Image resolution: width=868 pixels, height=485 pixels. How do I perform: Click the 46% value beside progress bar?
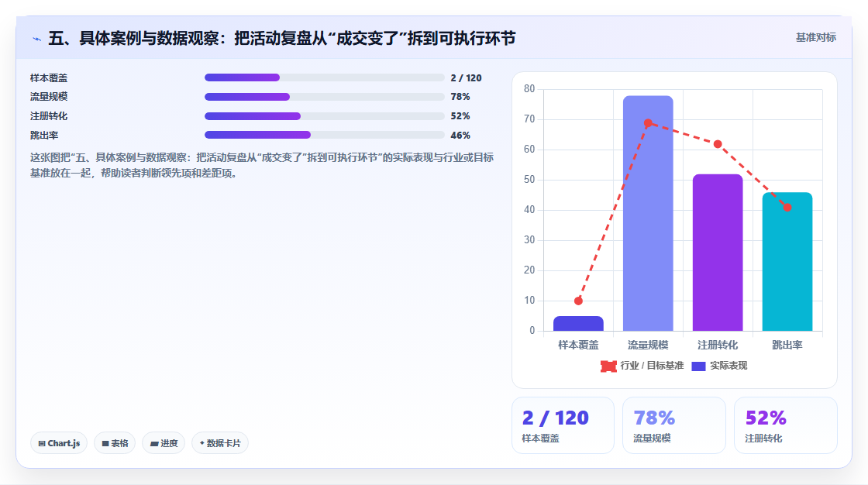coord(460,135)
